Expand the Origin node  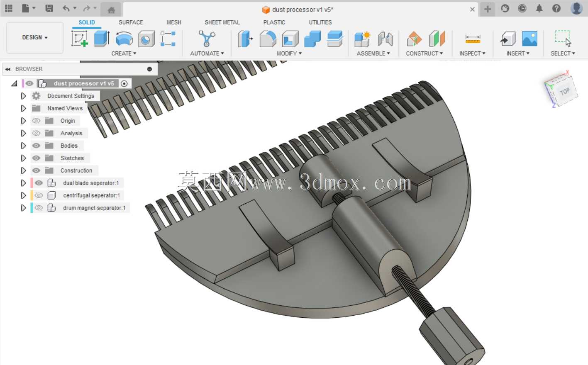click(x=23, y=121)
